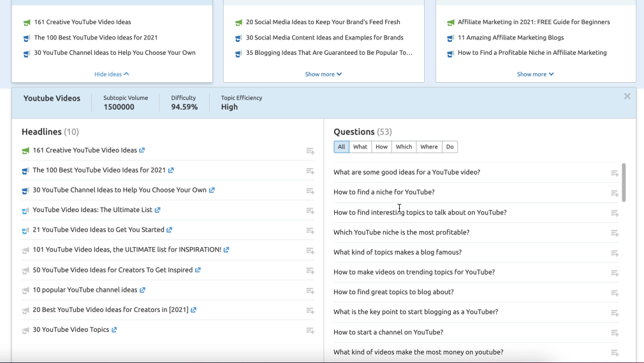Image resolution: width=644 pixels, height=363 pixels.
Task: Select '35 Blogging Ideas That Are Guaranteed to Be Popular'
Action: pyautogui.click(x=329, y=52)
